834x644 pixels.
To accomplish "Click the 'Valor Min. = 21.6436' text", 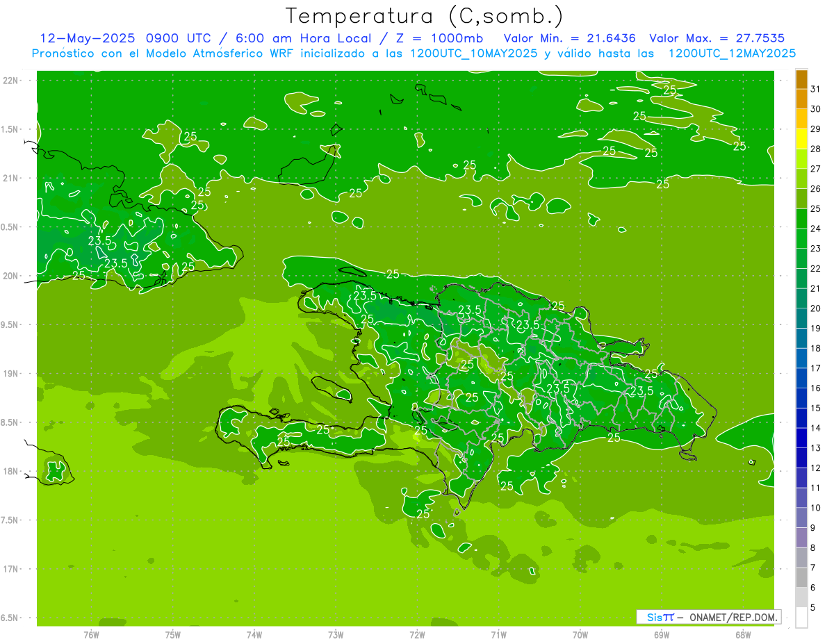I will click(570, 38).
